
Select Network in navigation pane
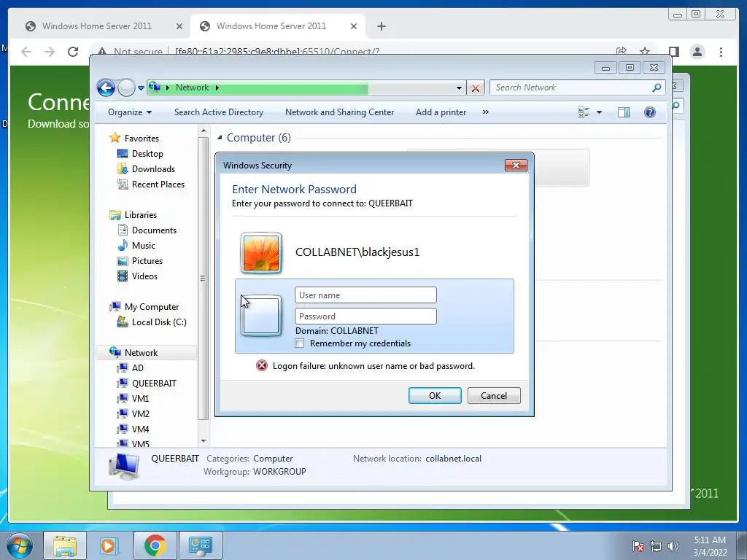(141, 353)
